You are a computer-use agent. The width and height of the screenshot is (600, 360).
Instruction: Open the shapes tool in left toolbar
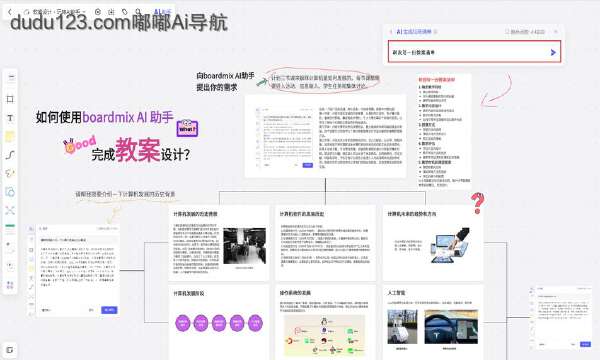pyautogui.click(x=10, y=192)
